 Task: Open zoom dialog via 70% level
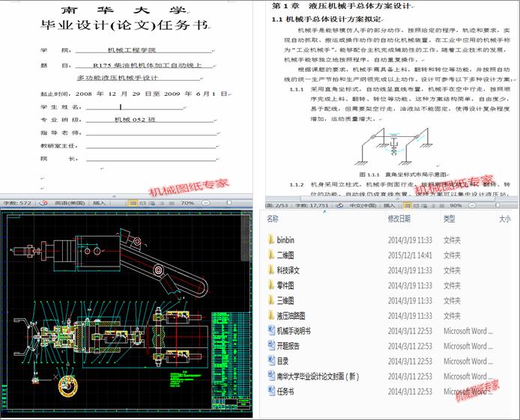click(x=187, y=203)
